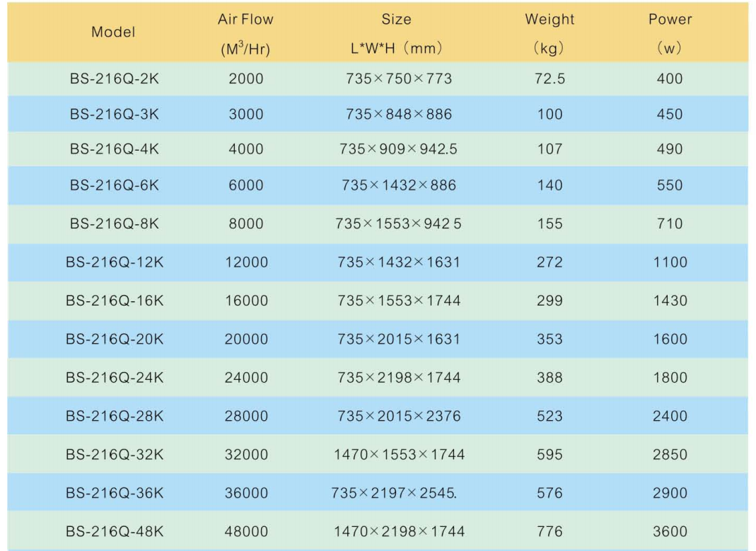Viewport: 756px width, 551px height.
Task: Select the 28000 air flow cell
Action: 246,416
